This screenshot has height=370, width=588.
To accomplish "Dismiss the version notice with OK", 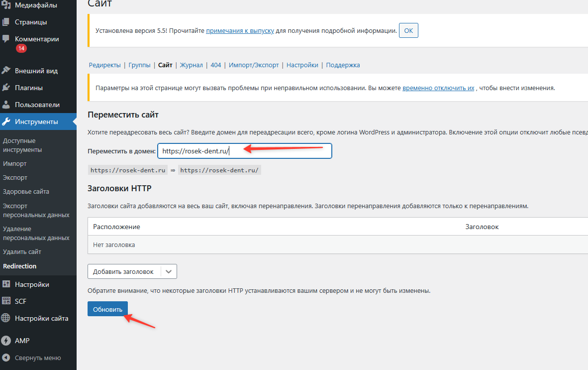I will click(408, 30).
